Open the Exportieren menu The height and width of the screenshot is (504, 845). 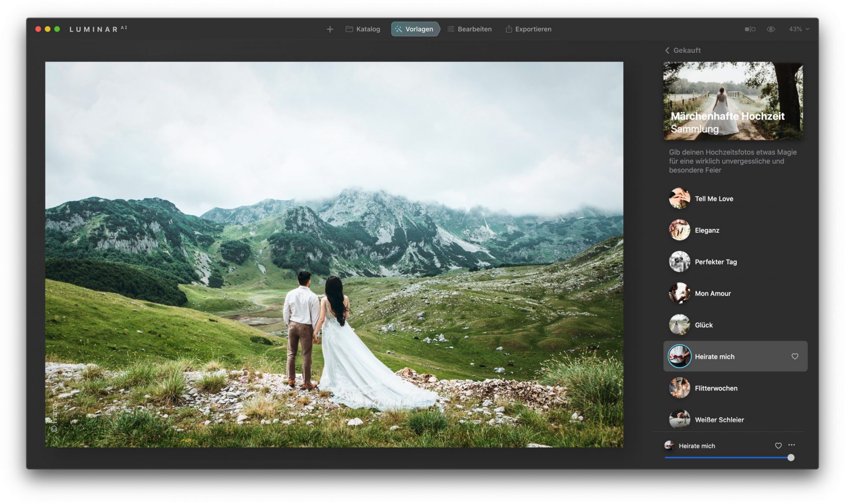(x=528, y=29)
